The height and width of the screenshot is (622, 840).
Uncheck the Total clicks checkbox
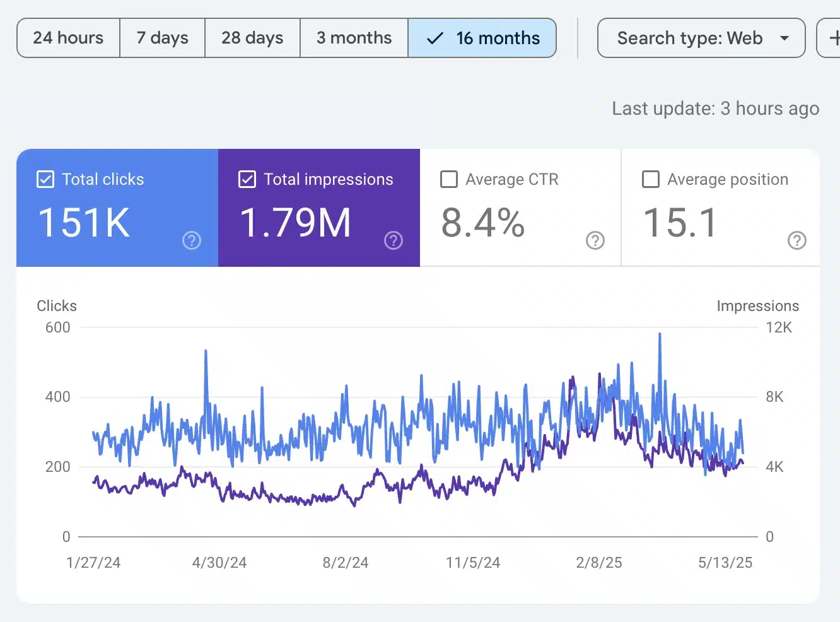pos(45,180)
